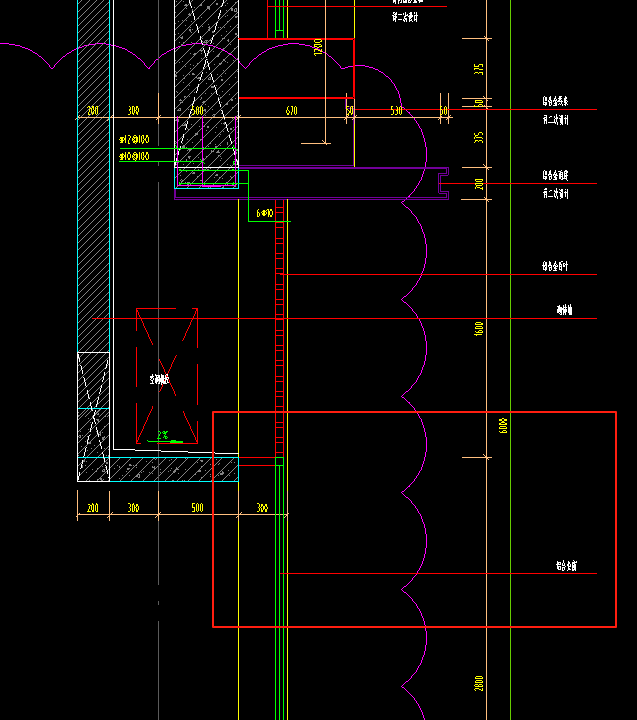Viewport: 637px width, 720px height.
Task: Pick the white label inside red dashed box
Action: (x=159, y=379)
